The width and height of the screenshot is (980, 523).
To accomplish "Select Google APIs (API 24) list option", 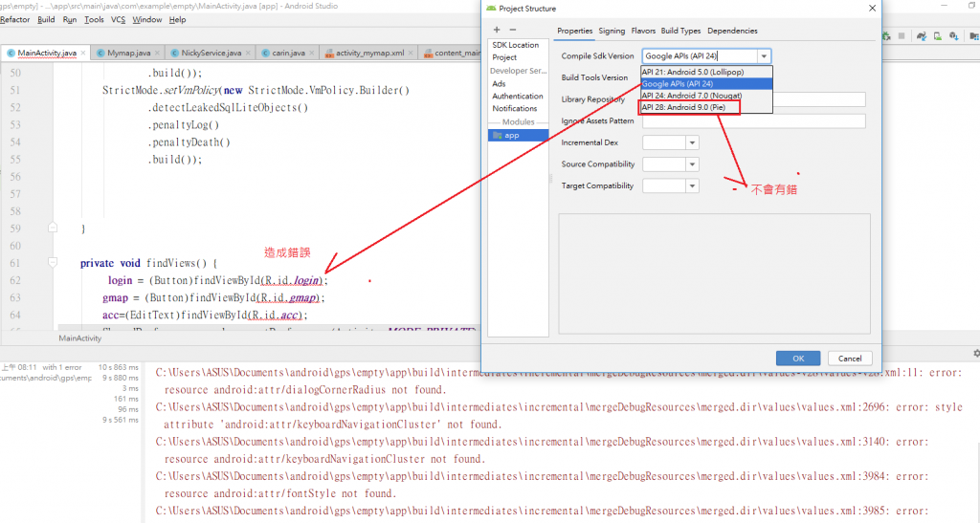I will click(707, 83).
